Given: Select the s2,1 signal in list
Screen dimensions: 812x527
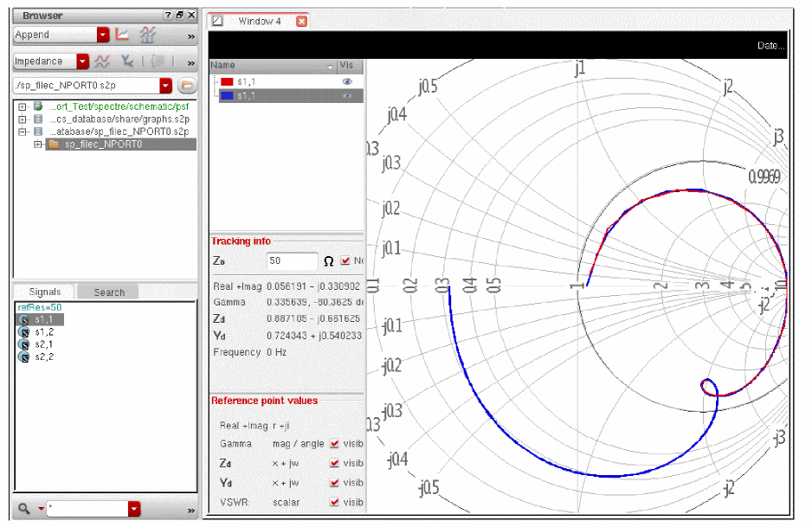Looking at the screenshot, I should (x=44, y=344).
